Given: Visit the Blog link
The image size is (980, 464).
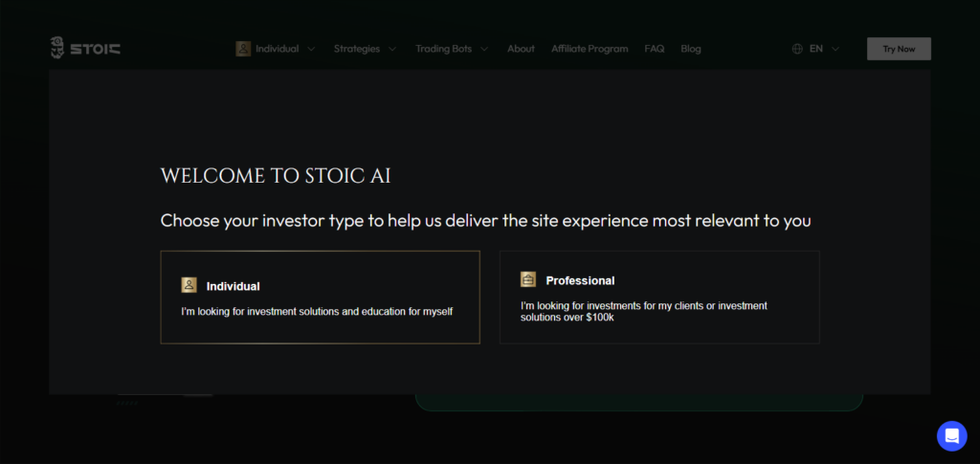Looking at the screenshot, I should [x=691, y=49].
